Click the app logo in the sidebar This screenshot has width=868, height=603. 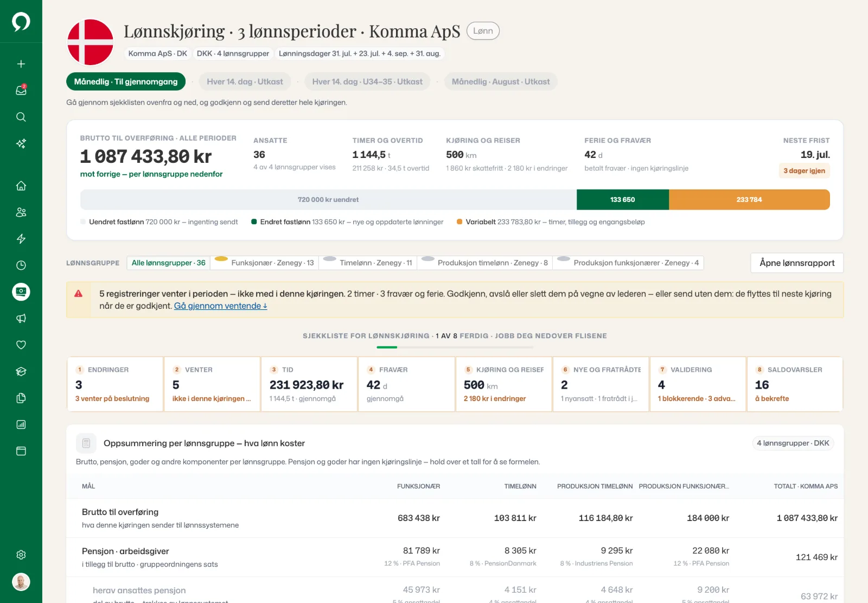[x=21, y=22]
